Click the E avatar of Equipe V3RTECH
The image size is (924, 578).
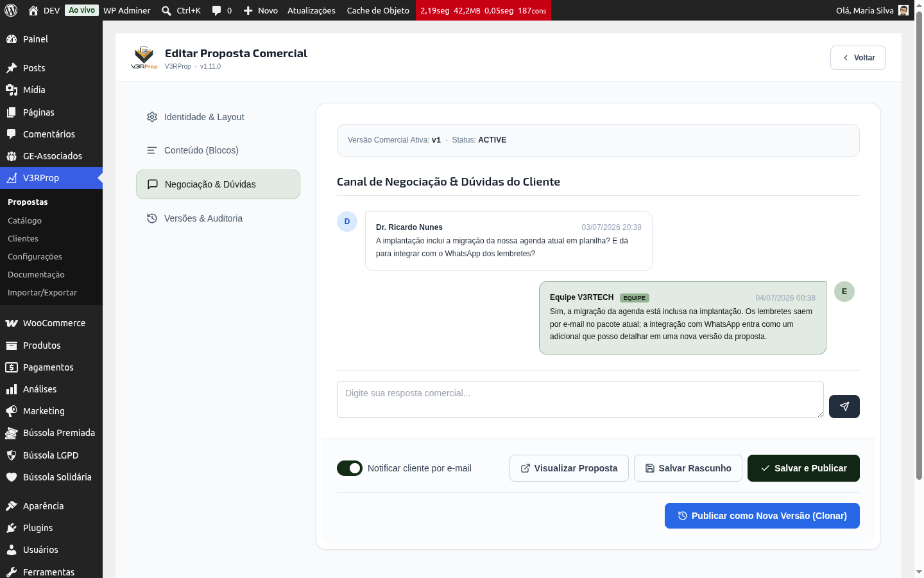coord(844,292)
